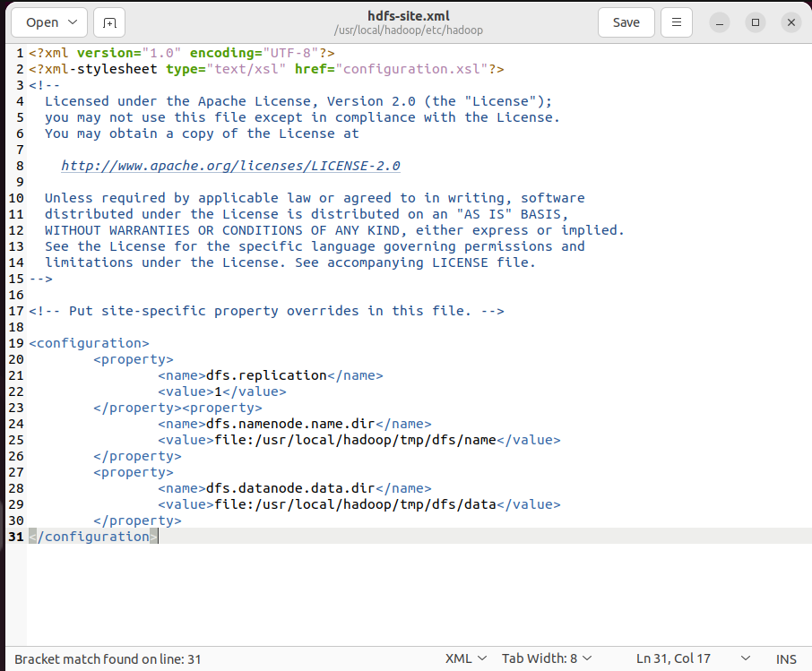Screen dimensions: 812x671
Task: Click the </property><property> text on line 23
Action: (x=177, y=408)
